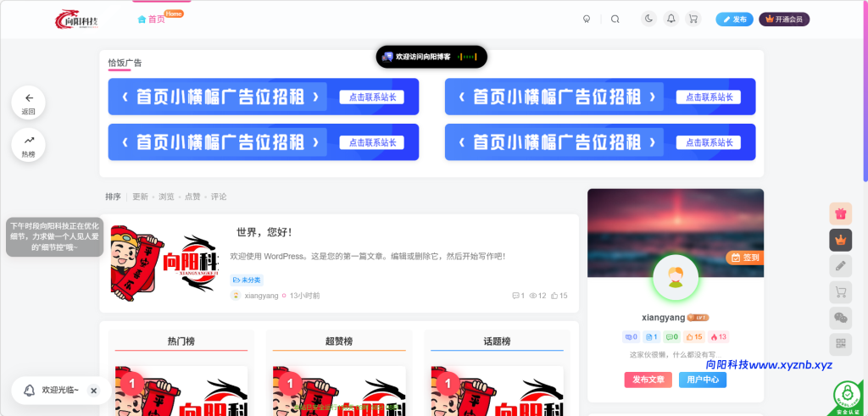The image size is (868, 416).
Task: Click the 世界，您好 post thumbnail
Action: pos(164,263)
